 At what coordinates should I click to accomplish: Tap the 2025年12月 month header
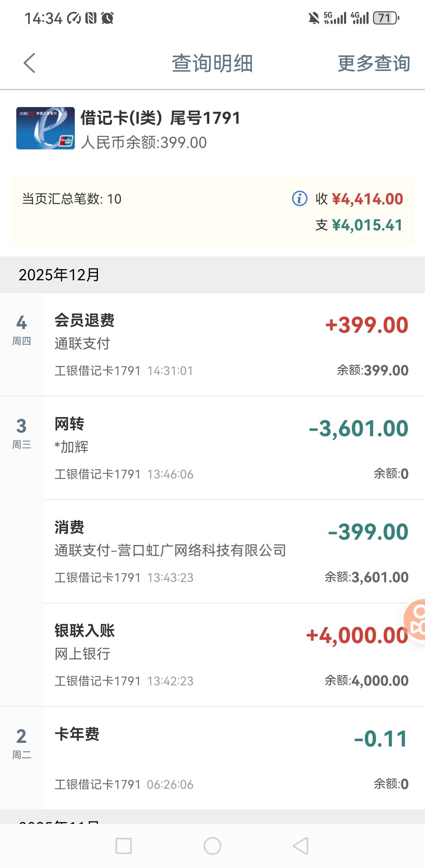pos(59,275)
